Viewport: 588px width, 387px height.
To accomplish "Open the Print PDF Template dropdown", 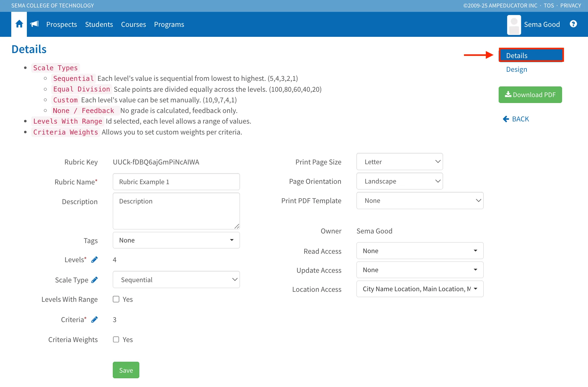I will coord(420,201).
